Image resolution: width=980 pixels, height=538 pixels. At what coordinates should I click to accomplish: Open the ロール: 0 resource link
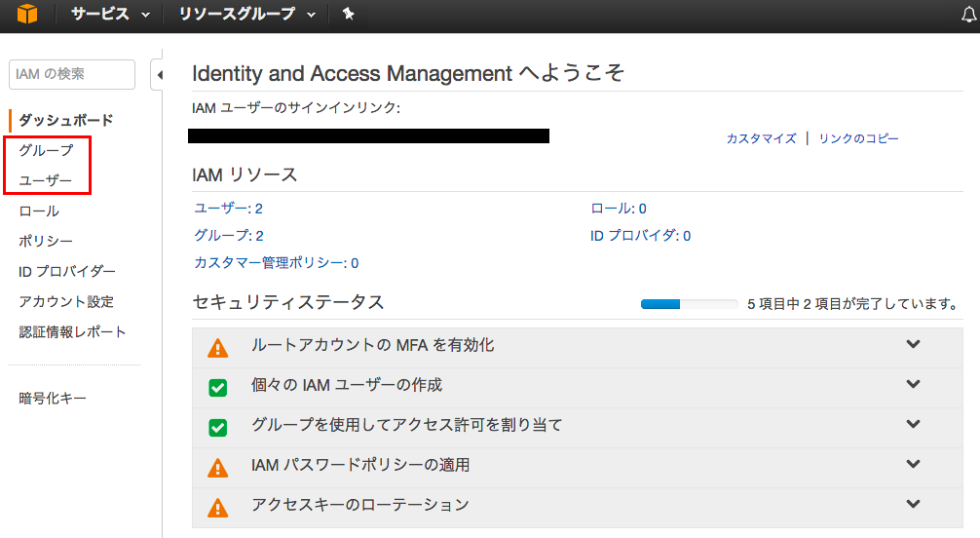click(619, 209)
